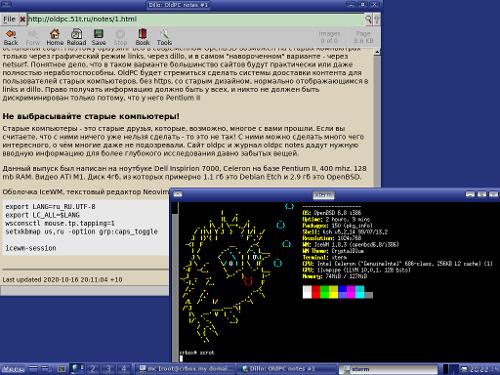The width and height of the screenshot is (500, 375).
Task: Switch to workspace 4
Action: [x=124, y=369]
